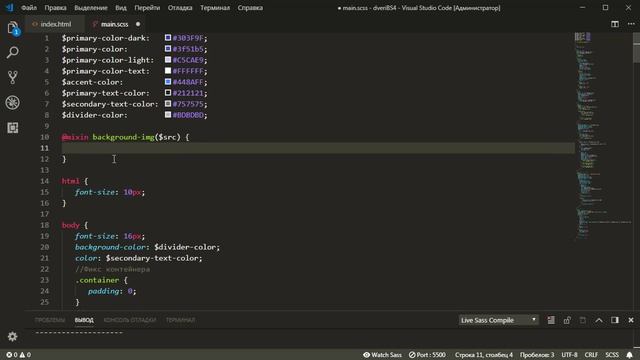Screen dimensions: 640x360
Task: Change indentation via Пробелов: 3
Action: coord(537,355)
